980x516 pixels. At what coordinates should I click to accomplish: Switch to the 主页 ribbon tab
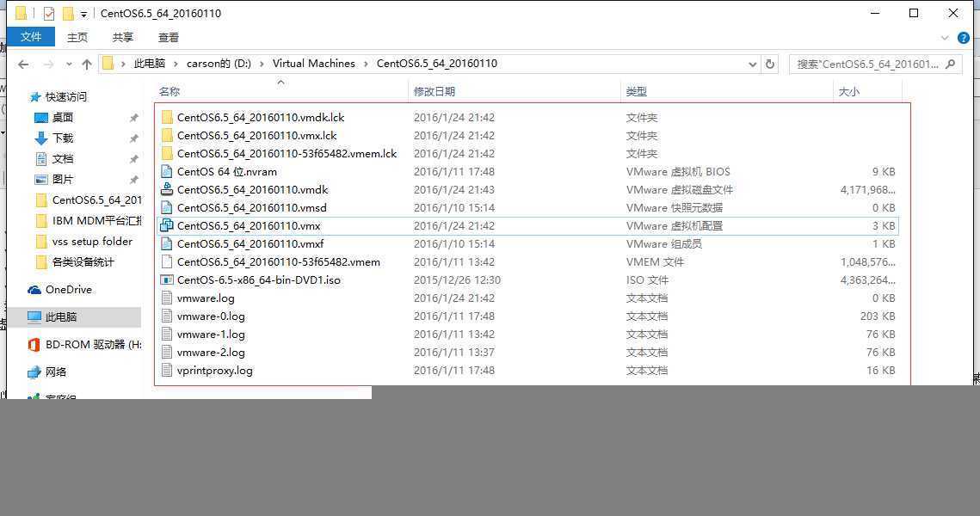77,38
